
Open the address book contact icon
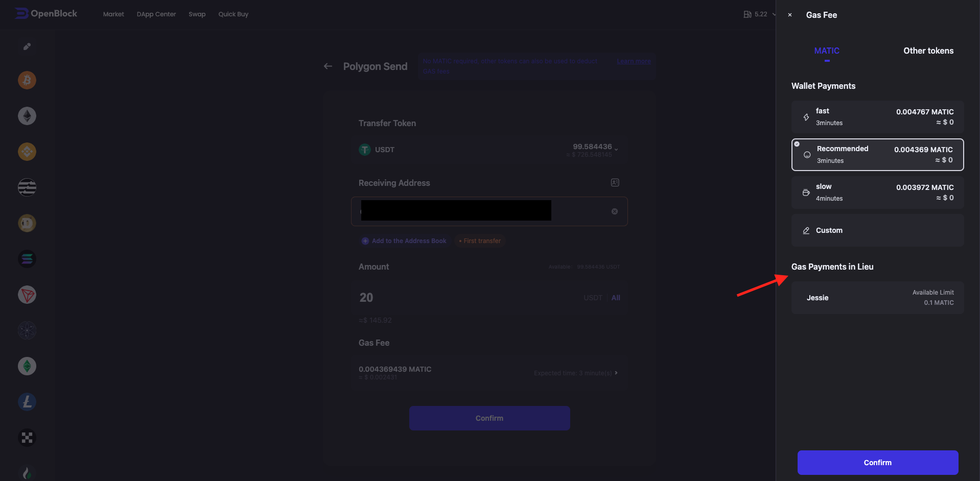615,183
